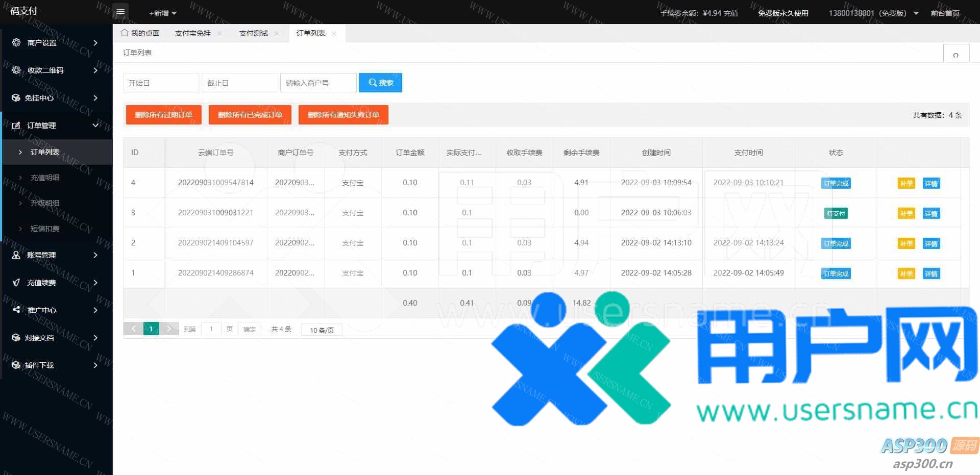Click the 账号管理 user icon

point(16,255)
